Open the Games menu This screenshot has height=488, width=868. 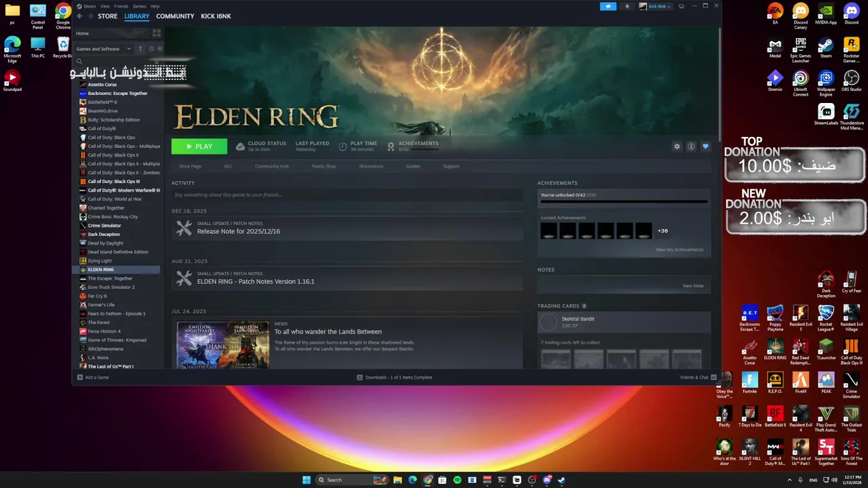pos(139,6)
